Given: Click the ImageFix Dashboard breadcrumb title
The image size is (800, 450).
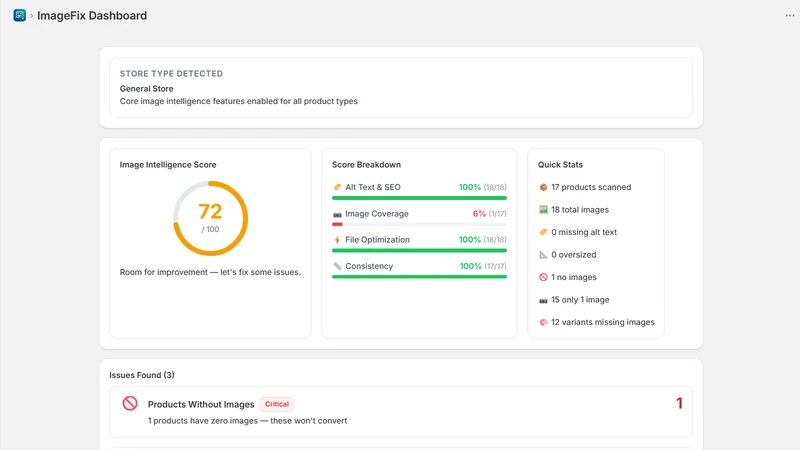Looking at the screenshot, I should click(92, 16).
